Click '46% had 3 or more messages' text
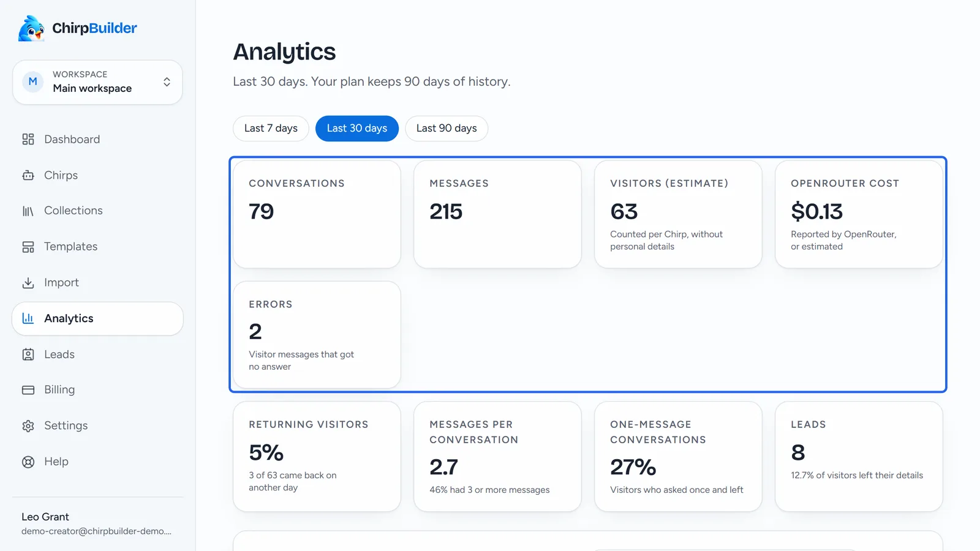This screenshot has height=551, width=980. 489,490
